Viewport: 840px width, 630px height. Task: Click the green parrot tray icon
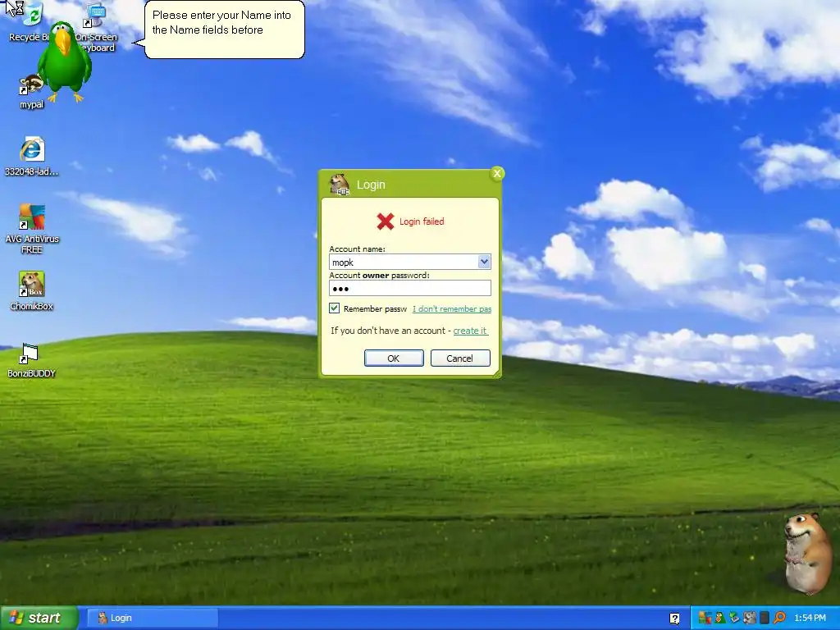(720, 618)
